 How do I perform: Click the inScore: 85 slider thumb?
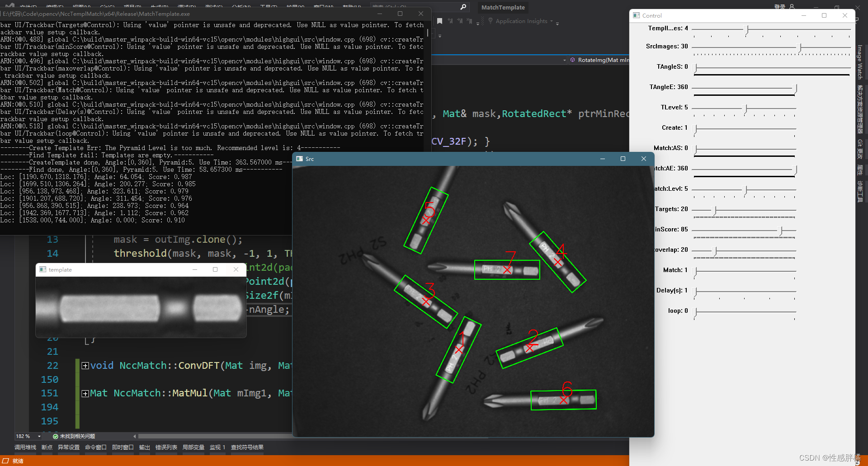point(781,231)
